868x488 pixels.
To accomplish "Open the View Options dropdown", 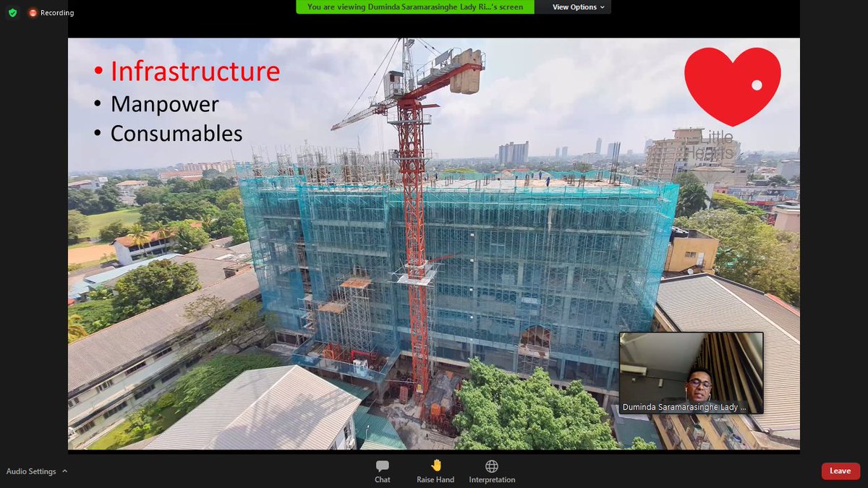I will (579, 7).
